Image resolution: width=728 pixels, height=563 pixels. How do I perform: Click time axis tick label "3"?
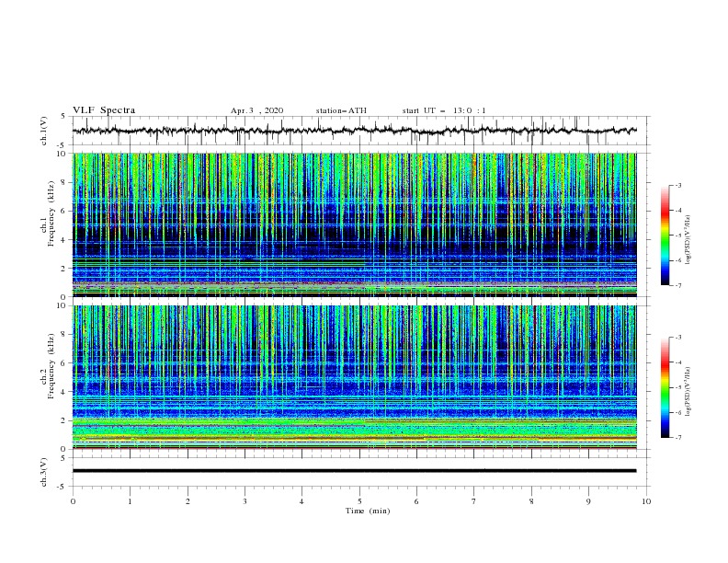coord(245,501)
